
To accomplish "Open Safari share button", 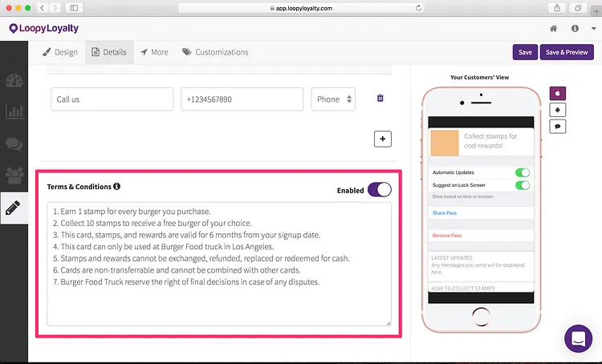I will pos(557,8).
